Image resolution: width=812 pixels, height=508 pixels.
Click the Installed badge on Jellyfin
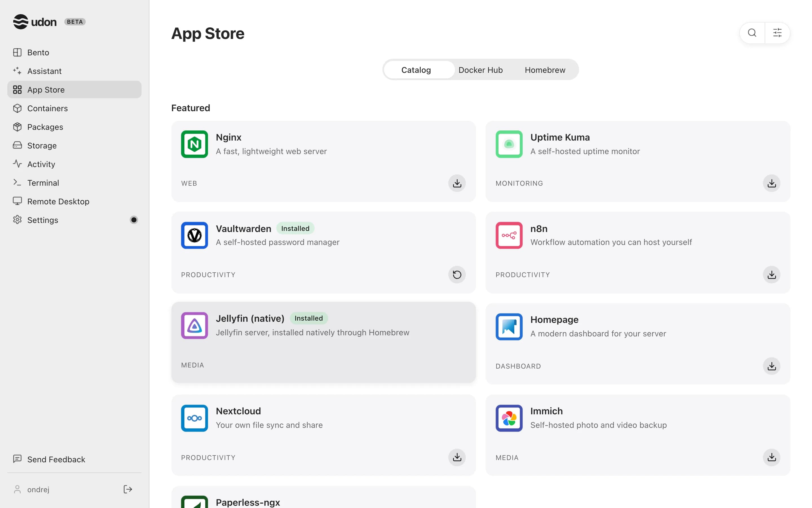click(309, 318)
